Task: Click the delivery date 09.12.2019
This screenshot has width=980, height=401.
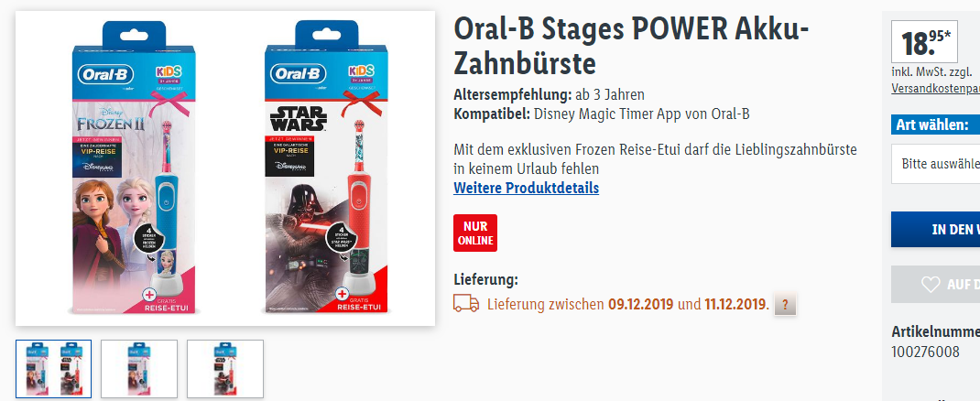Action: pyautogui.click(x=640, y=305)
